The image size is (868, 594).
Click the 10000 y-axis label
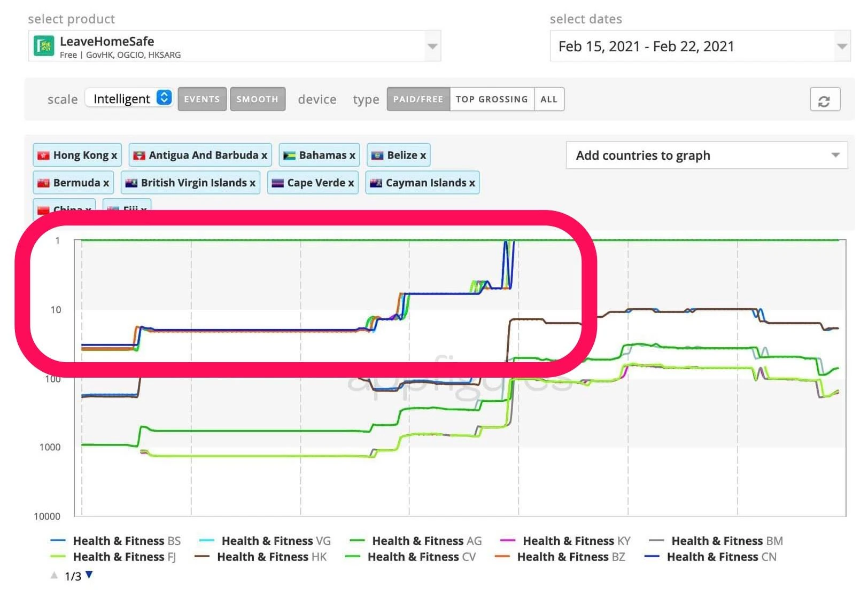click(x=47, y=517)
